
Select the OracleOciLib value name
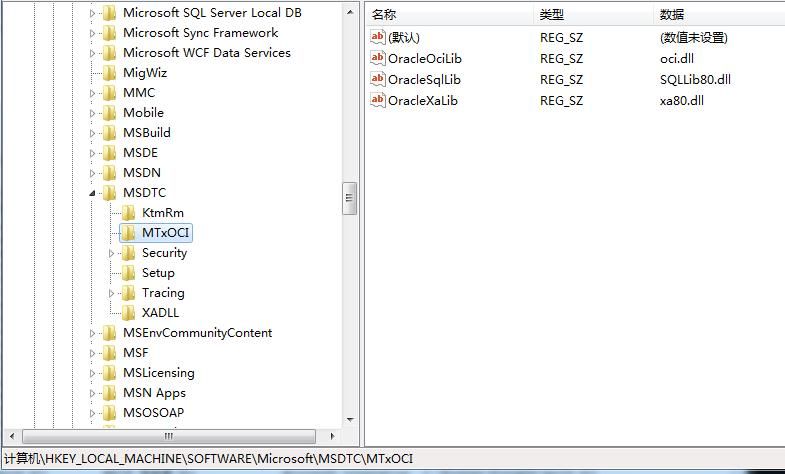425,59
